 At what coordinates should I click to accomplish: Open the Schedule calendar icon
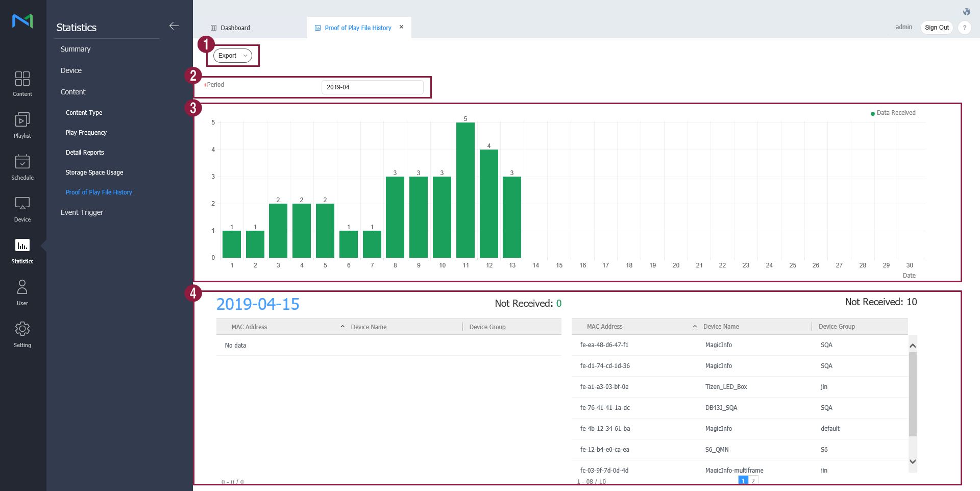click(x=22, y=163)
